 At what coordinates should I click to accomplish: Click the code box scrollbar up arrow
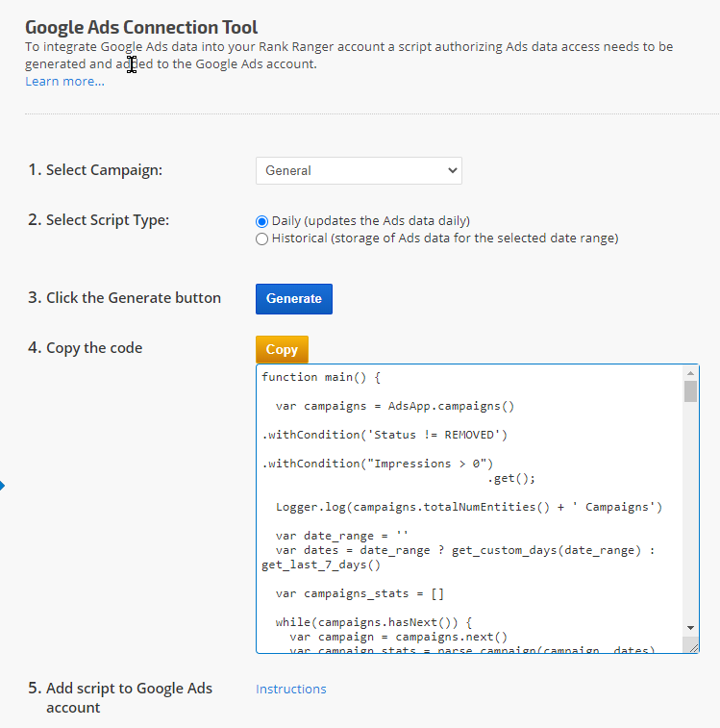pyautogui.click(x=690, y=373)
